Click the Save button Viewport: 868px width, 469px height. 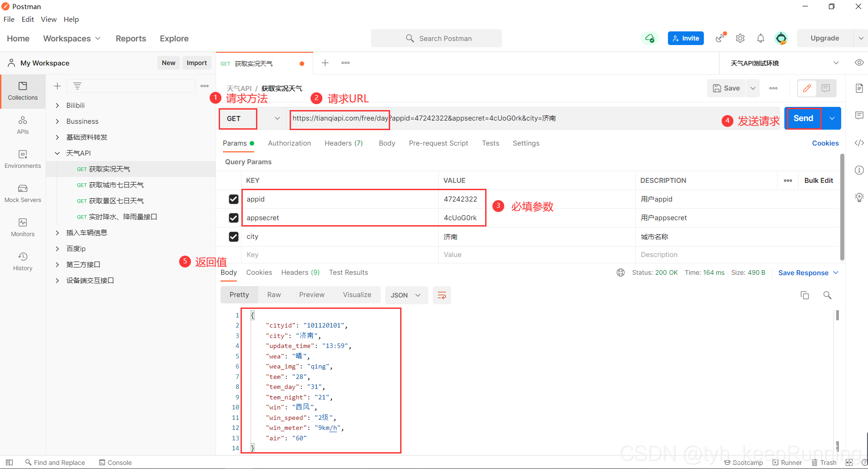[727, 88]
